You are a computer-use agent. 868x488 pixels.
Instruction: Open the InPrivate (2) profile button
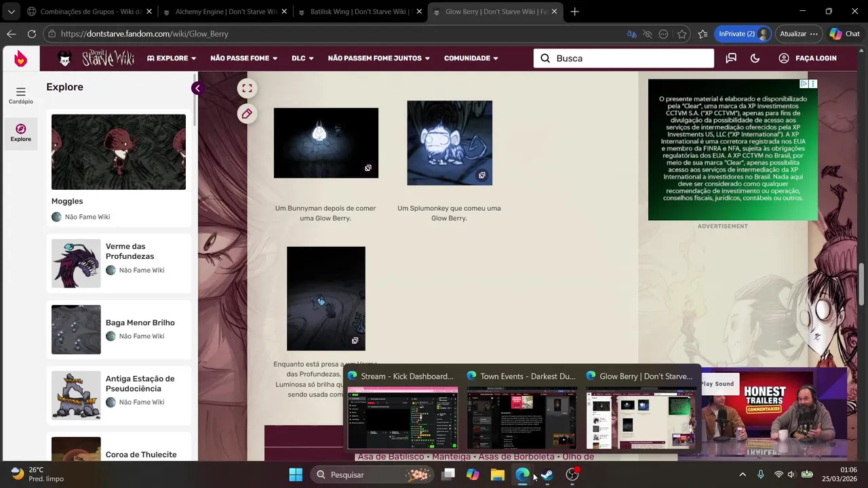743,34
